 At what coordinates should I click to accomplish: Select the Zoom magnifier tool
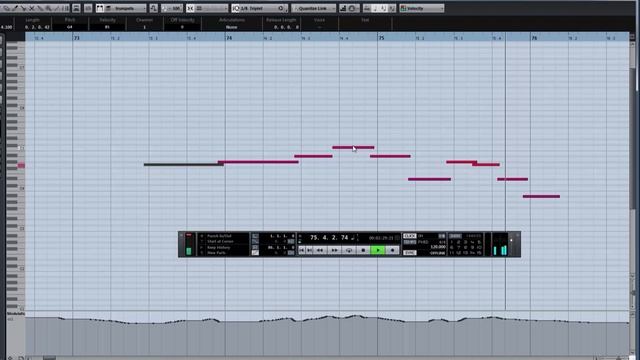coord(48,8)
